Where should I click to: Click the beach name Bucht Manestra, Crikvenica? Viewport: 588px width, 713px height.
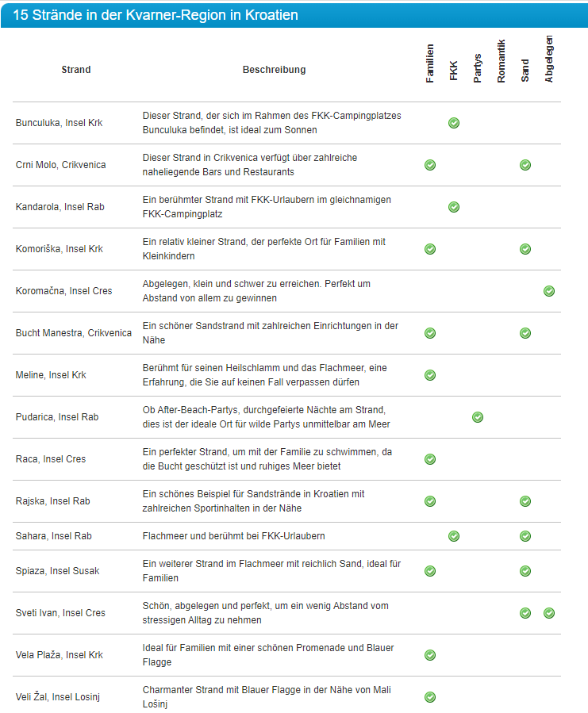(74, 333)
